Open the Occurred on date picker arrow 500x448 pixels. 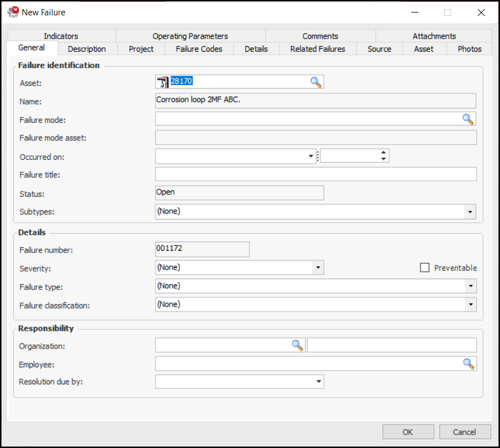coord(311,156)
